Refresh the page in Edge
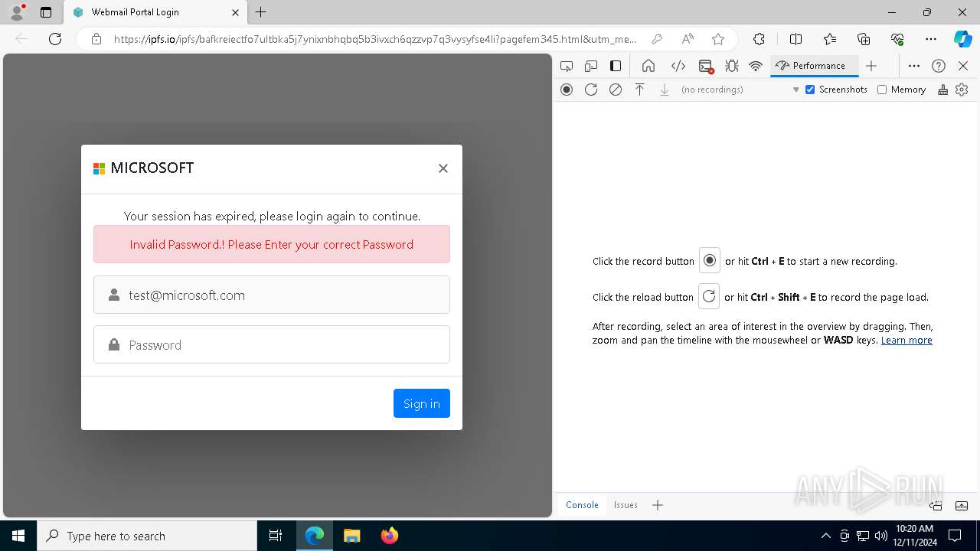 tap(55, 39)
